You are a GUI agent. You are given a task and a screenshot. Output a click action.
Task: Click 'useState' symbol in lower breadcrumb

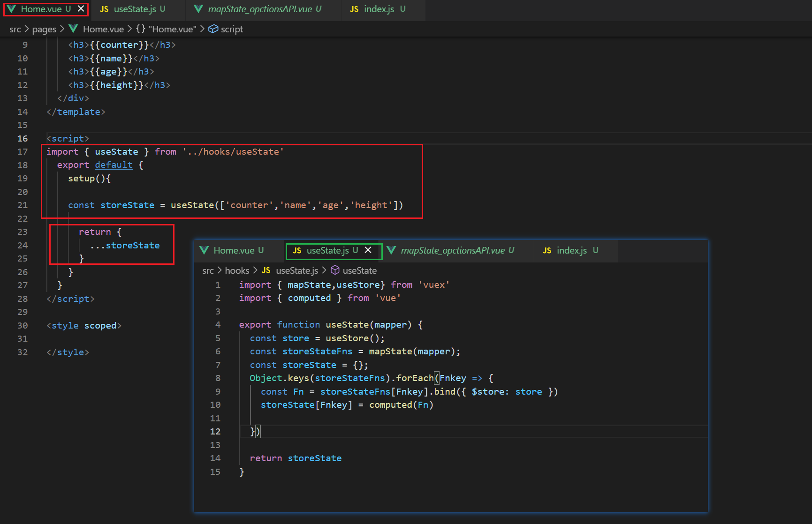(360, 270)
